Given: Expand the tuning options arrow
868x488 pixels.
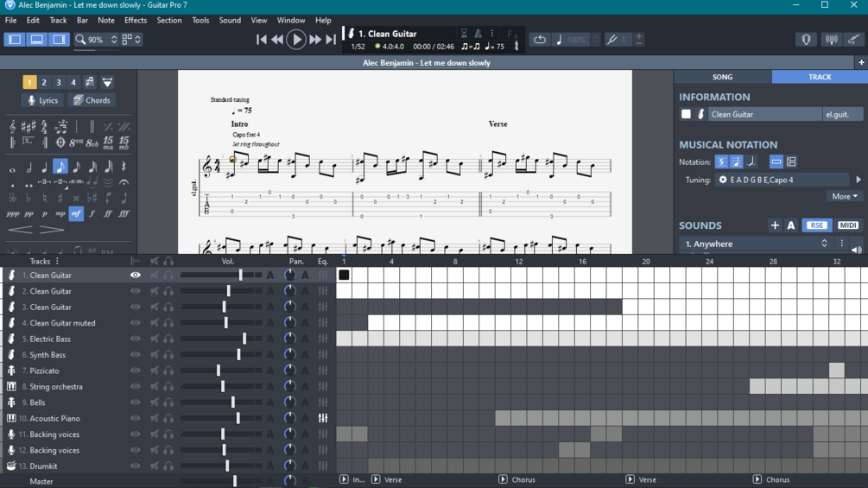Looking at the screenshot, I should click(x=858, y=180).
